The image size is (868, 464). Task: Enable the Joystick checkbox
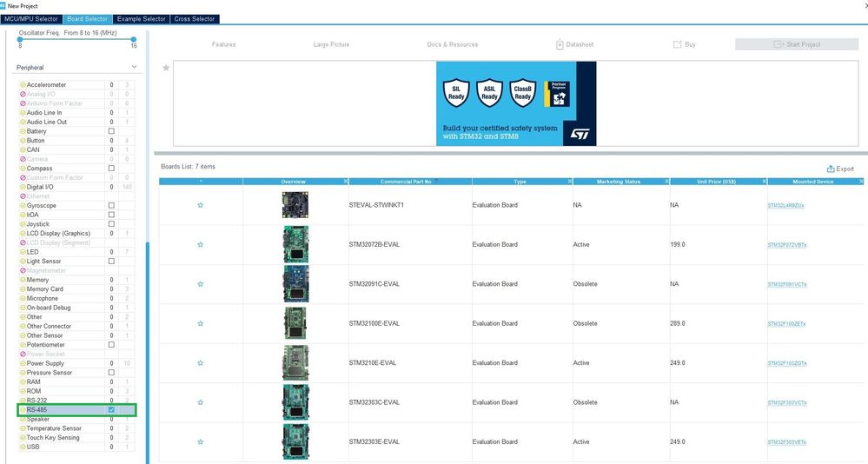(111, 224)
